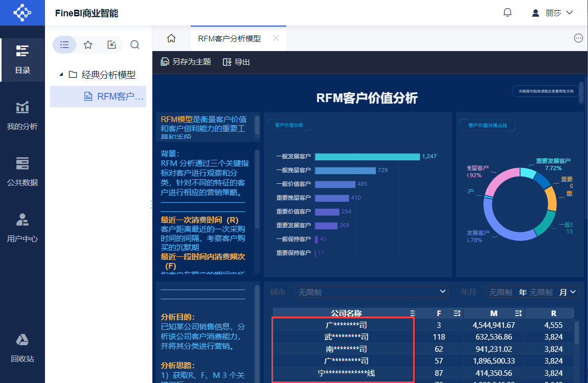Go to 用户中心 in sidebar
The height and width of the screenshot is (383, 588).
[22, 228]
